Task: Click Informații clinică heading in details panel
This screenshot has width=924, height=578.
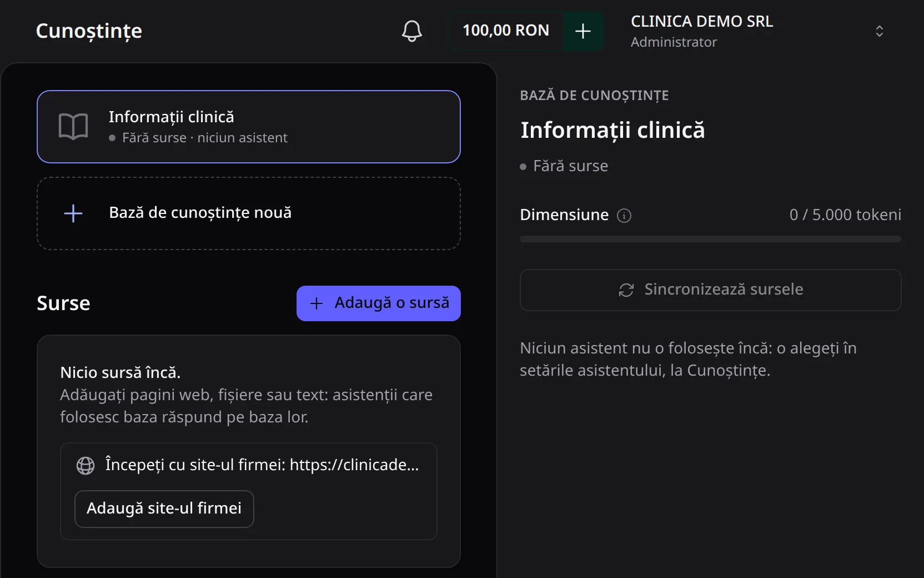Action: click(612, 131)
